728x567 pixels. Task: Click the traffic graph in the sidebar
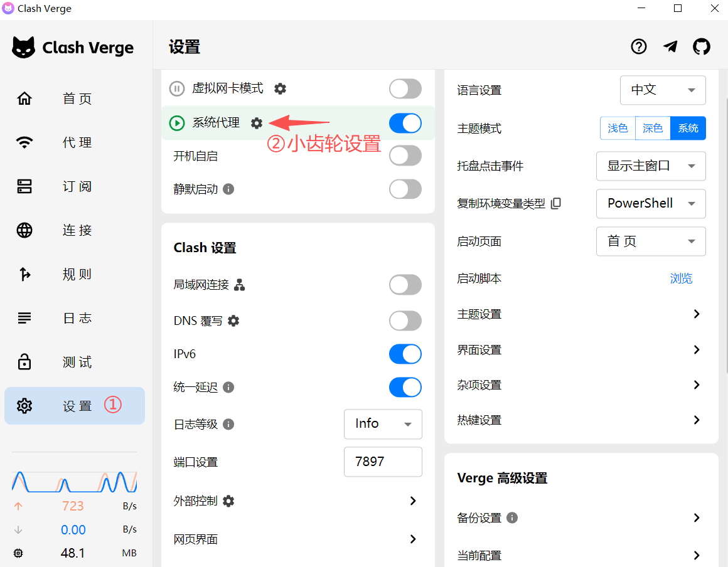(x=74, y=482)
